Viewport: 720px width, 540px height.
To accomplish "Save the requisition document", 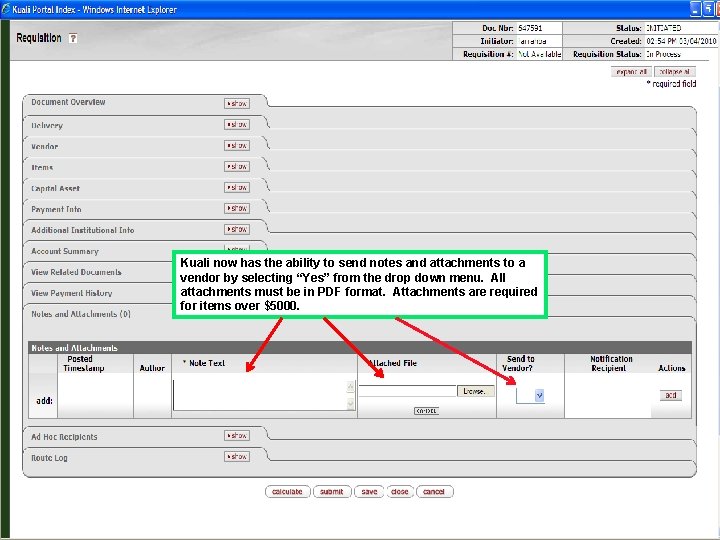I will [369, 492].
